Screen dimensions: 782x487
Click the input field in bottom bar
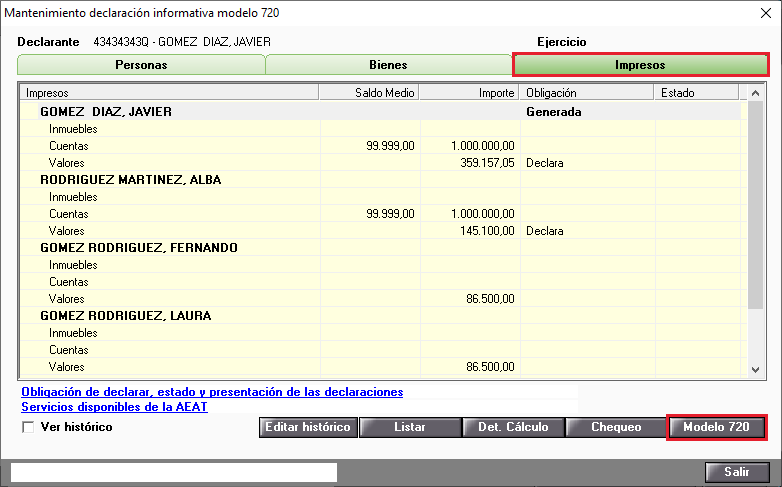point(174,472)
